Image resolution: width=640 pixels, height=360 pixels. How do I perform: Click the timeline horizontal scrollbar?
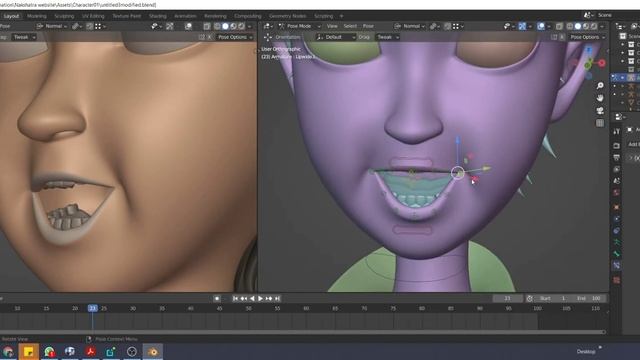pos(302,332)
